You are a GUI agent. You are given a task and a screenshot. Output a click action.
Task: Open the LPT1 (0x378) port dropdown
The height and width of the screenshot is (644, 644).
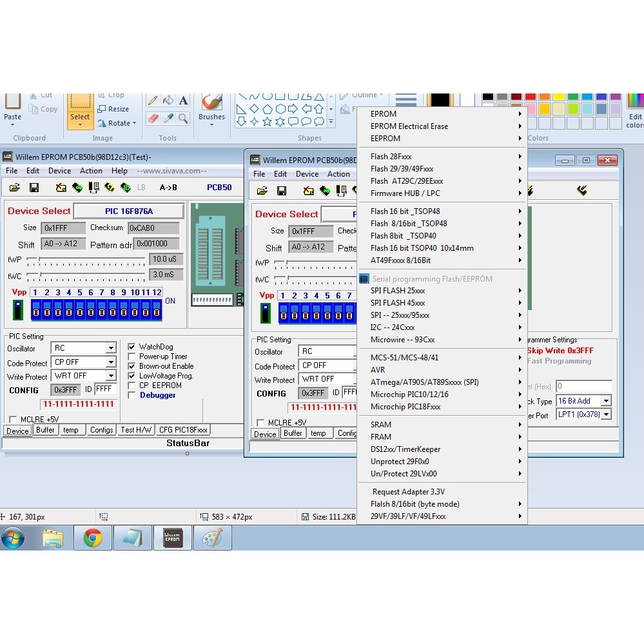[x=606, y=415]
